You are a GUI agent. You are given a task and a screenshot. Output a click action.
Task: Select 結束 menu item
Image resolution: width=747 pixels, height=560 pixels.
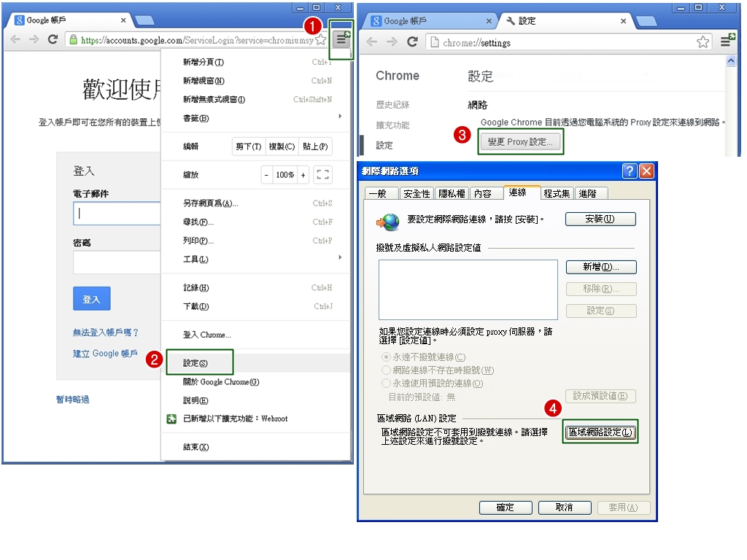(x=256, y=447)
